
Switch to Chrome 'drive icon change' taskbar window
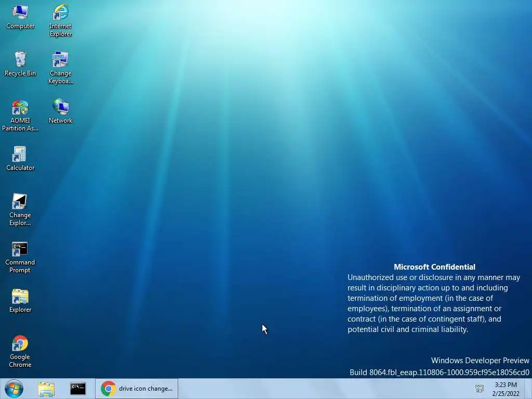pyautogui.click(x=137, y=389)
